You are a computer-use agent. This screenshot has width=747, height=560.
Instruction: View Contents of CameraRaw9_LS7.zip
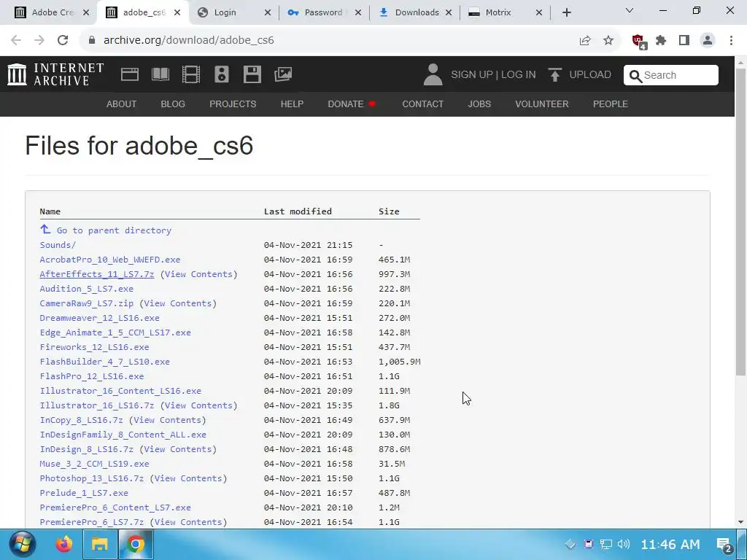178,303
